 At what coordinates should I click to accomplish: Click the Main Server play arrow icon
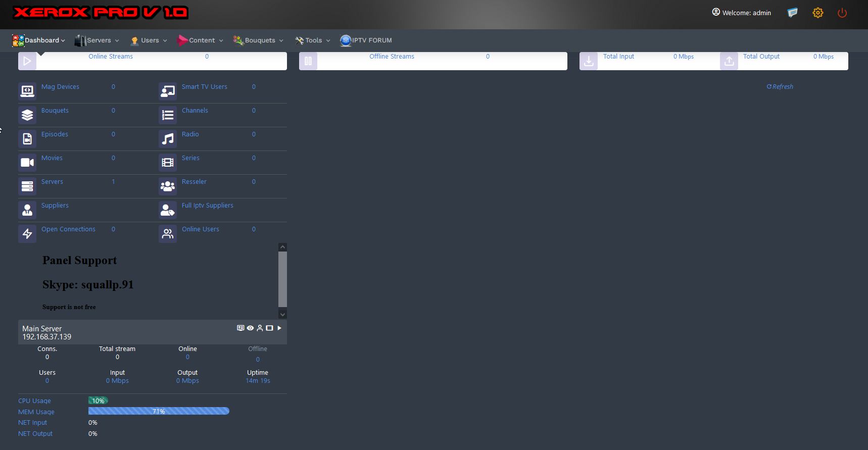click(x=279, y=328)
